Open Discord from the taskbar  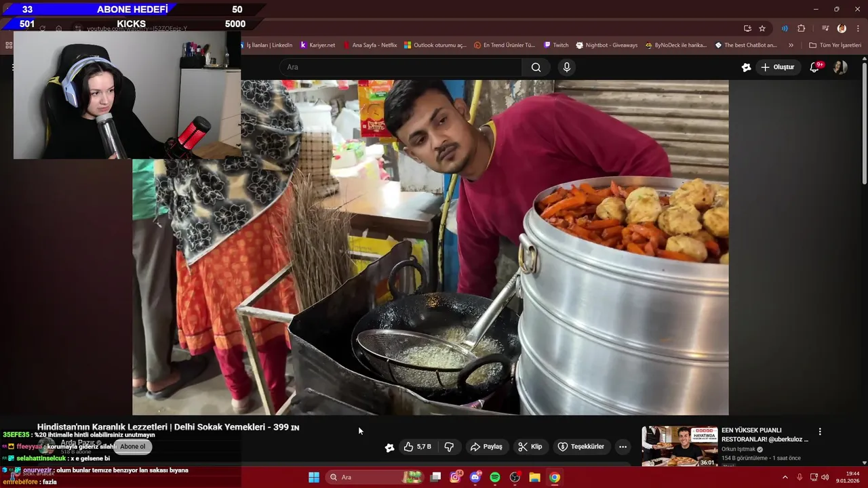(x=475, y=477)
